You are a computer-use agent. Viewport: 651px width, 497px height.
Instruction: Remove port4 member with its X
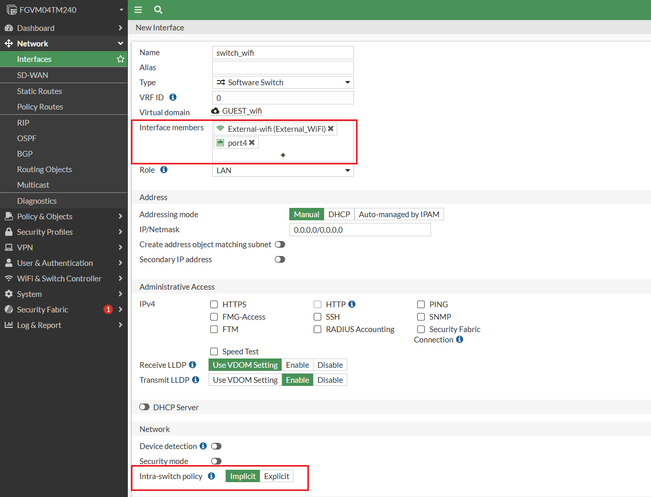[252, 142]
